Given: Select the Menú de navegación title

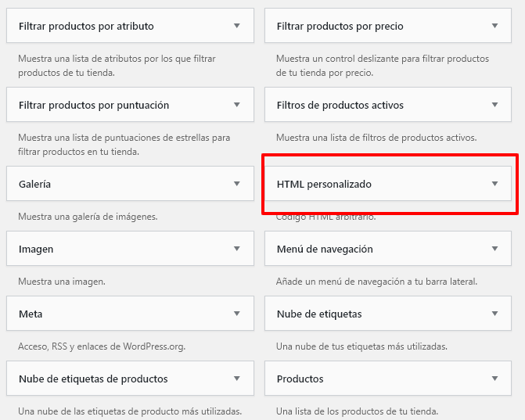Looking at the screenshot, I should (325, 249).
